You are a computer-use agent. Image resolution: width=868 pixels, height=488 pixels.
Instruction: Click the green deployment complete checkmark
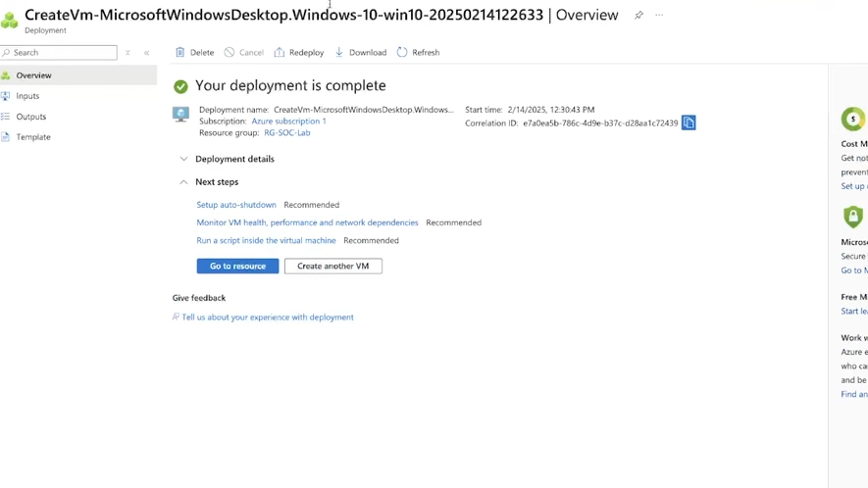pos(180,86)
